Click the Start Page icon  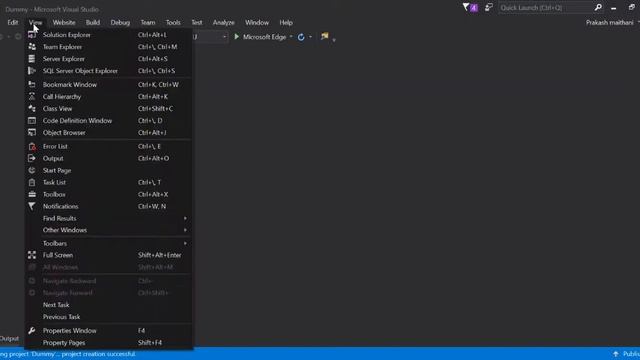pos(32,170)
